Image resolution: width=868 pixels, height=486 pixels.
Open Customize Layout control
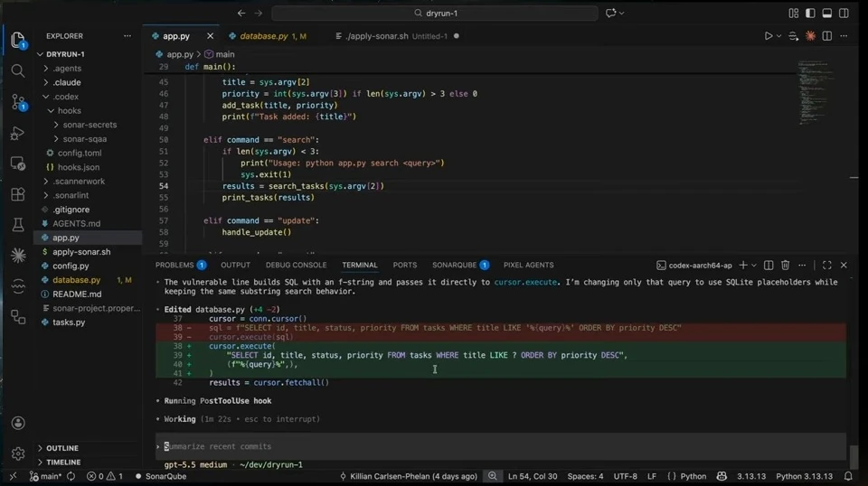point(793,13)
